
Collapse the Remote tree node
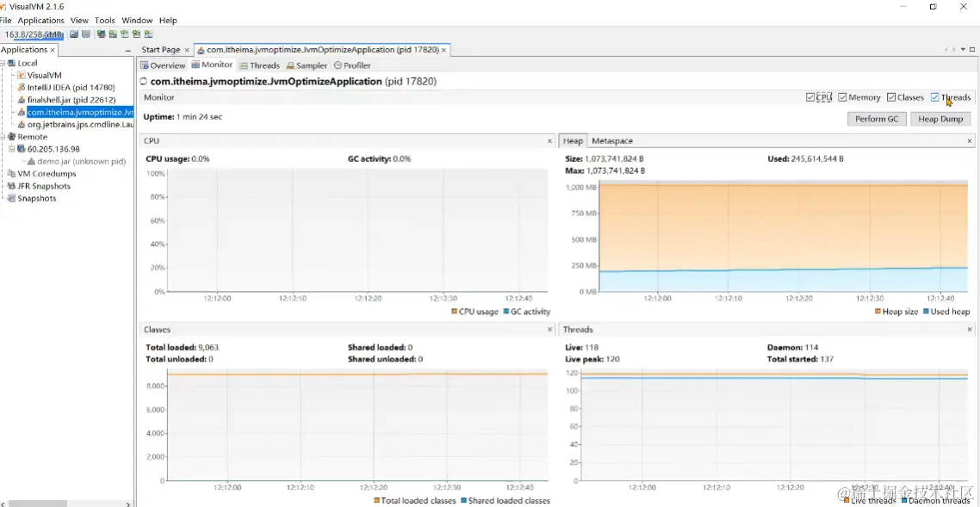[3, 137]
